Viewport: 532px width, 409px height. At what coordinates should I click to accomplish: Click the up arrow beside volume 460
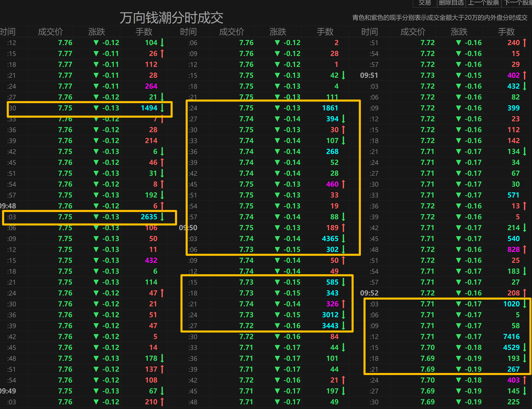[x=343, y=184]
